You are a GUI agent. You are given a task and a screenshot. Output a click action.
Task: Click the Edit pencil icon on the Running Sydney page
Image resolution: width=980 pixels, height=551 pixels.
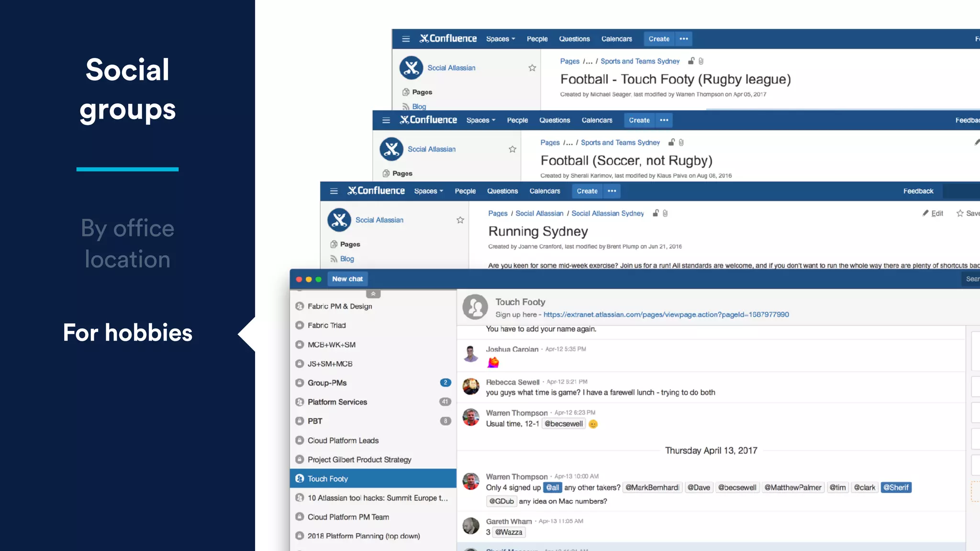[x=925, y=213]
